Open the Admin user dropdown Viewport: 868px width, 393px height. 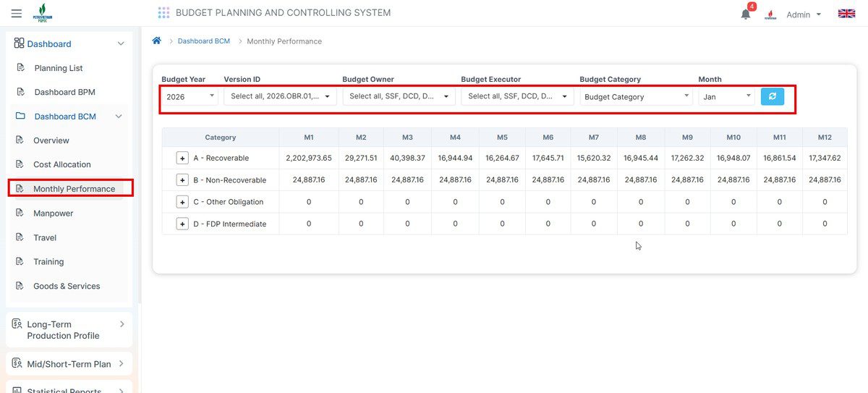[804, 14]
